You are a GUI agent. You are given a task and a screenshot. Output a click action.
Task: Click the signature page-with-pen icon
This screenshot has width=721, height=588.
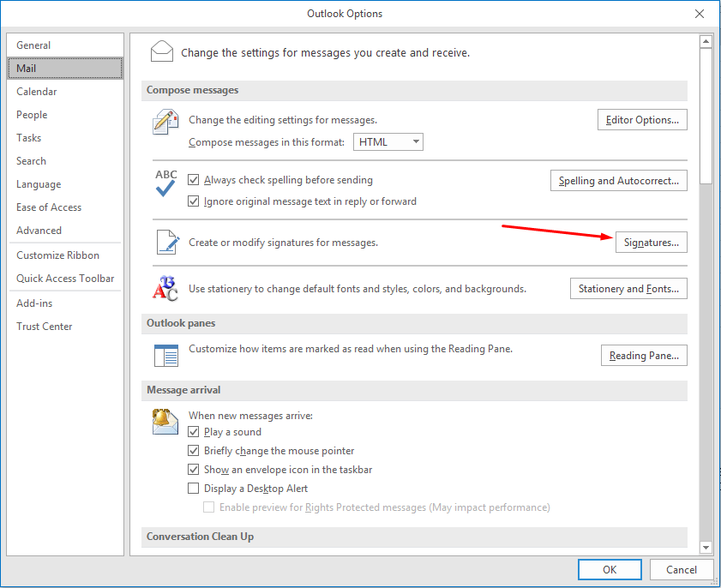(x=167, y=242)
